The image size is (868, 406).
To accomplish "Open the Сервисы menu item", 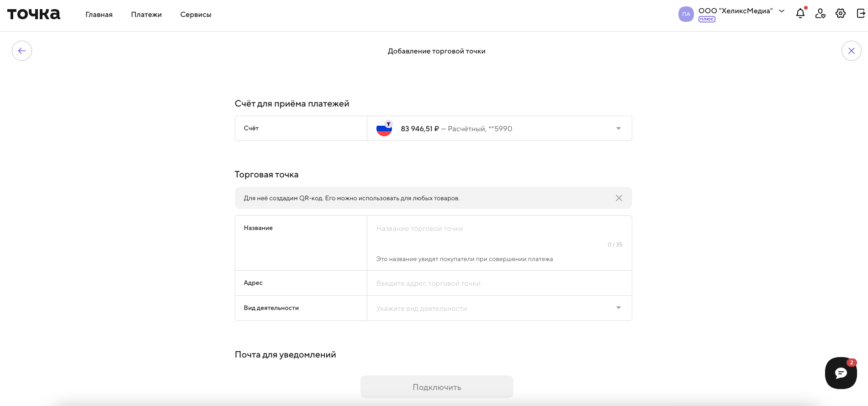I will pos(196,15).
